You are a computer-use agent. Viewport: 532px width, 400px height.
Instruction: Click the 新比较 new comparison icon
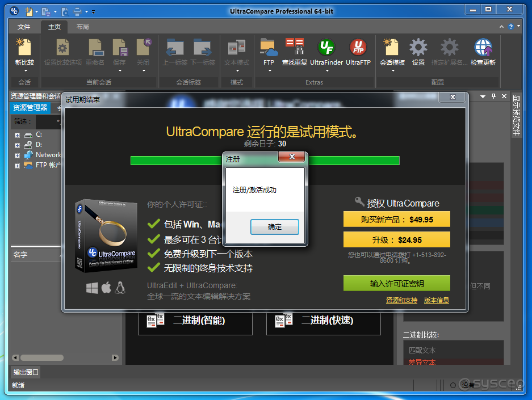(x=24, y=47)
